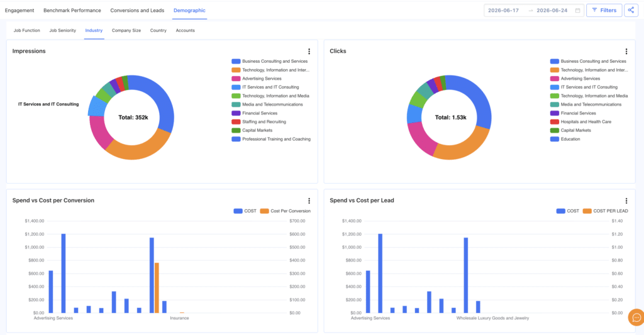Select start date 2026-06-17 field
The image size is (644, 335).
click(x=504, y=10)
